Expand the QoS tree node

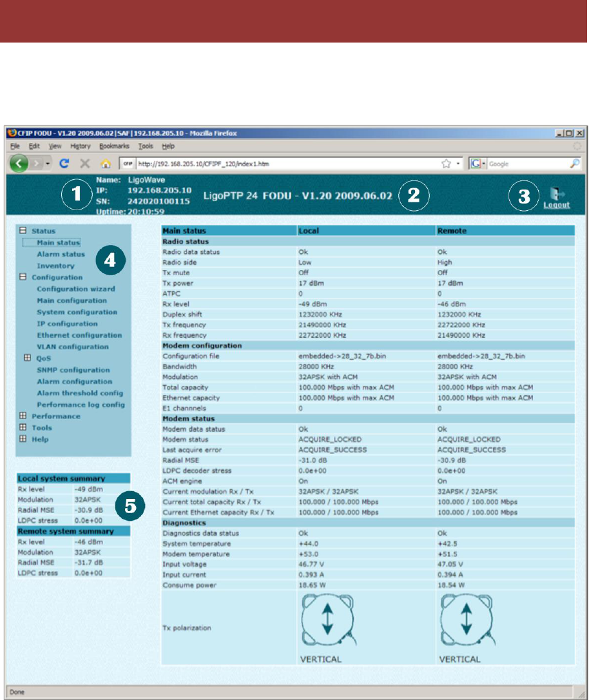(27, 358)
